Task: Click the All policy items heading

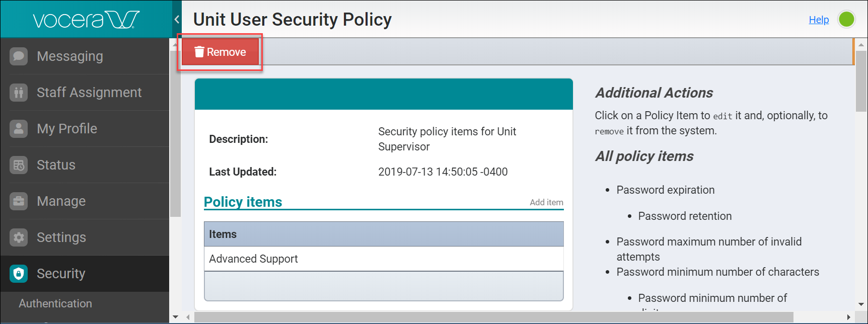Action: tap(644, 156)
